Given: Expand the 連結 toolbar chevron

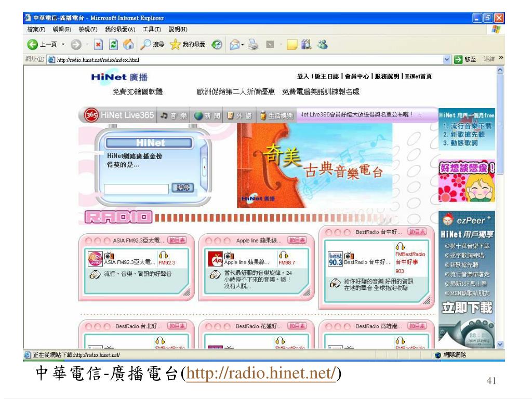Looking at the screenshot, I should [x=501, y=58].
